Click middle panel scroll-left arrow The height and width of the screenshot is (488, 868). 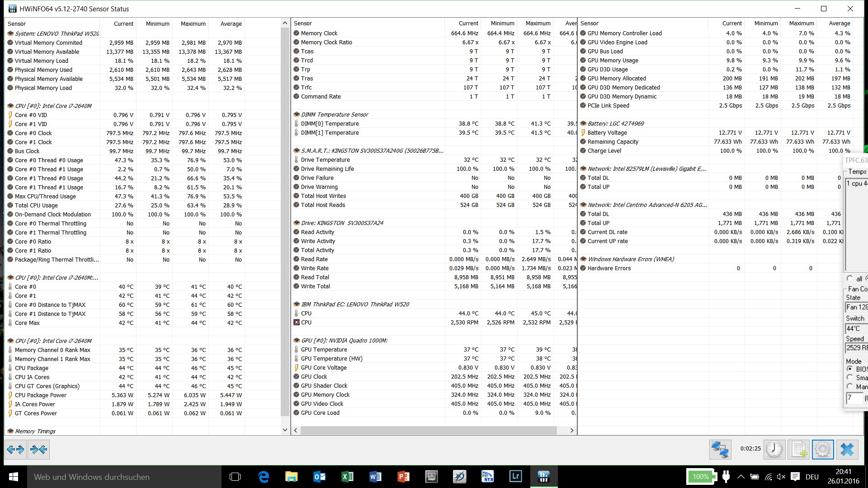[296, 431]
